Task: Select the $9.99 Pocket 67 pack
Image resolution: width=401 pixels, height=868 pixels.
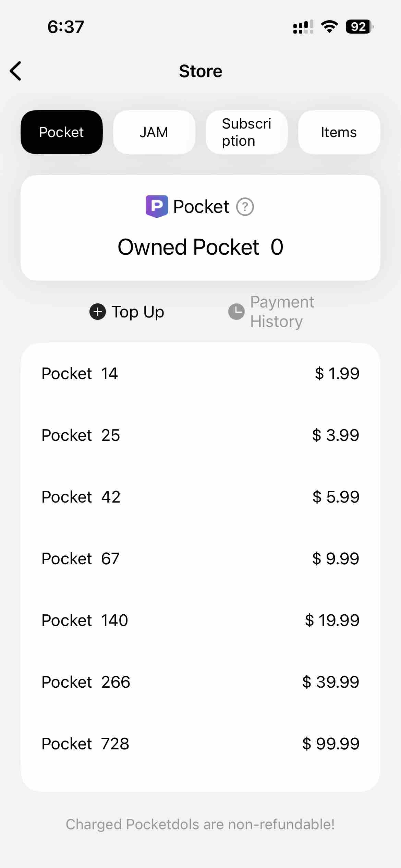Action: pyautogui.click(x=200, y=558)
